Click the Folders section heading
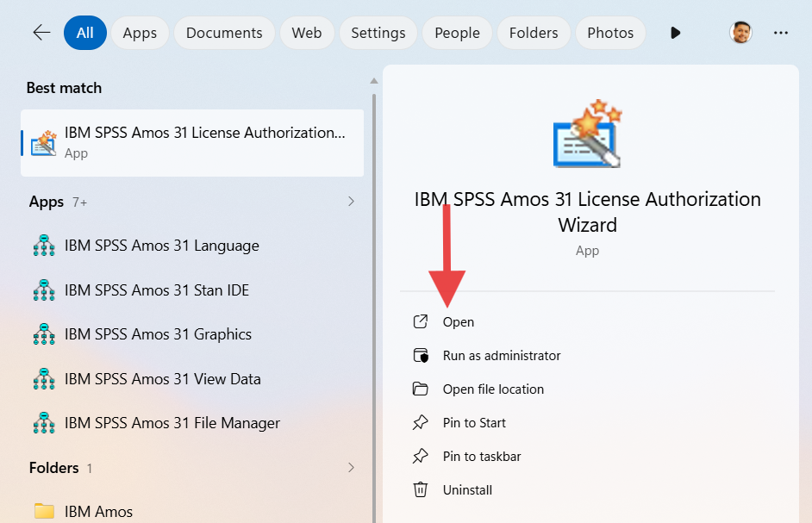The image size is (812, 523). [x=53, y=468]
